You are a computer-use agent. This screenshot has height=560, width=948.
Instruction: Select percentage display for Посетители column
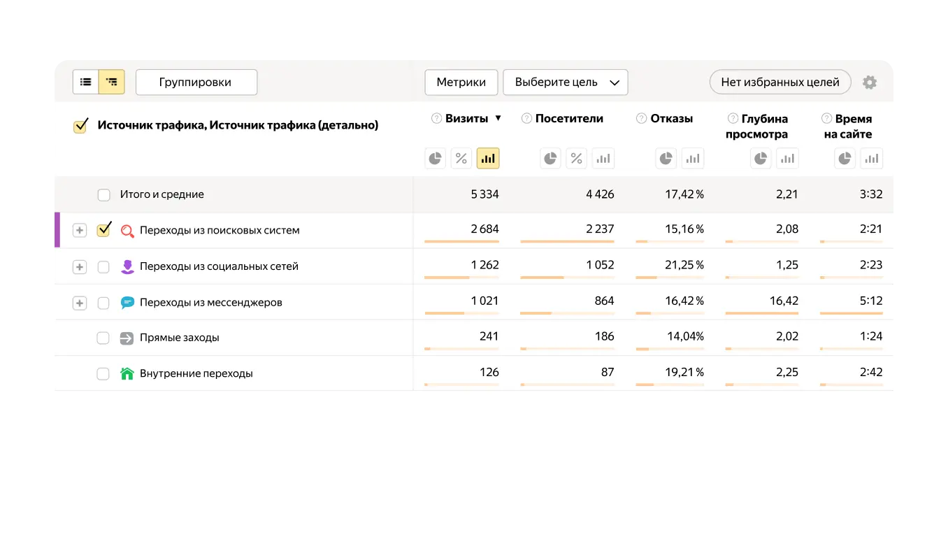(x=576, y=158)
